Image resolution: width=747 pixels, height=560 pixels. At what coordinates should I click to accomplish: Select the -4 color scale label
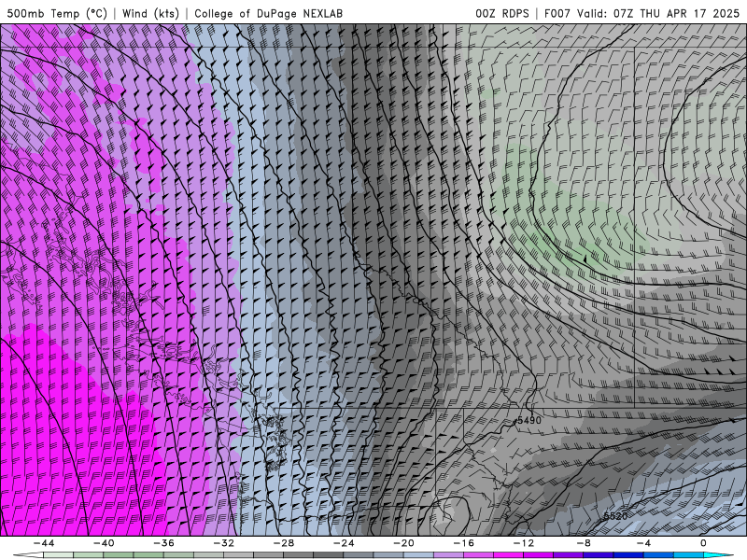coord(643,543)
